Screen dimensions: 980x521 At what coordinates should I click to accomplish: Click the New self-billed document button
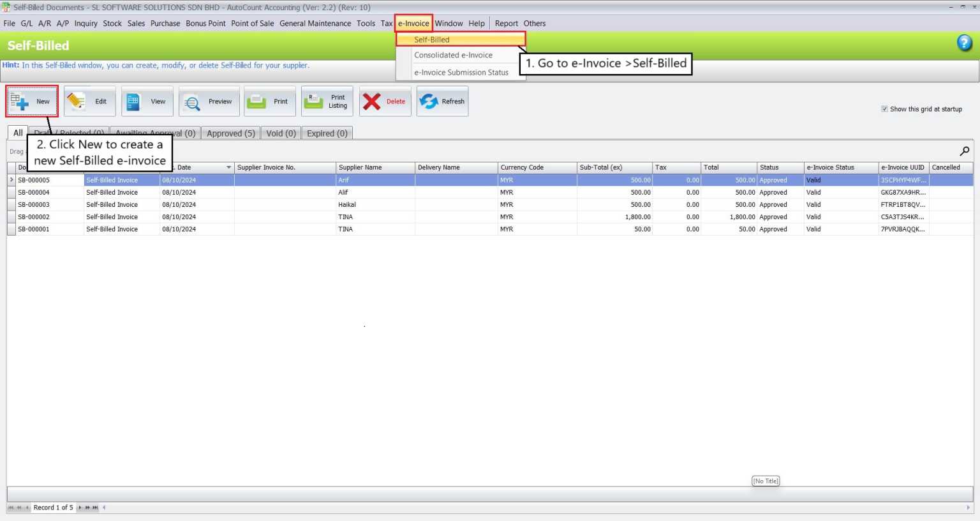pyautogui.click(x=32, y=101)
